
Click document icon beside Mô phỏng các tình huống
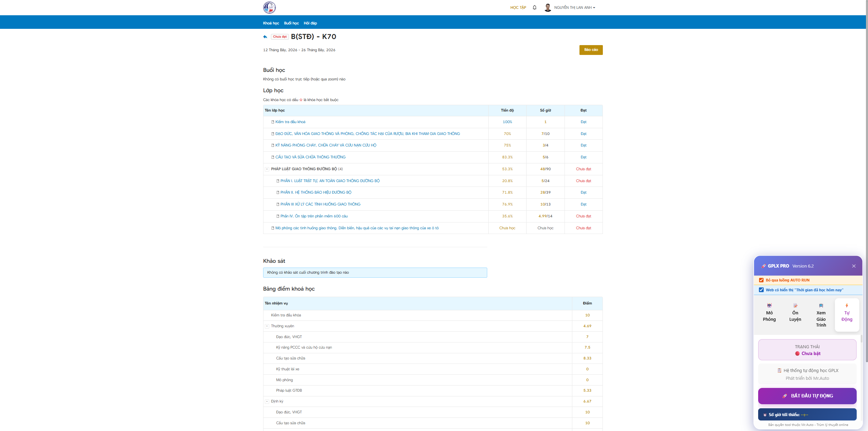point(273,228)
